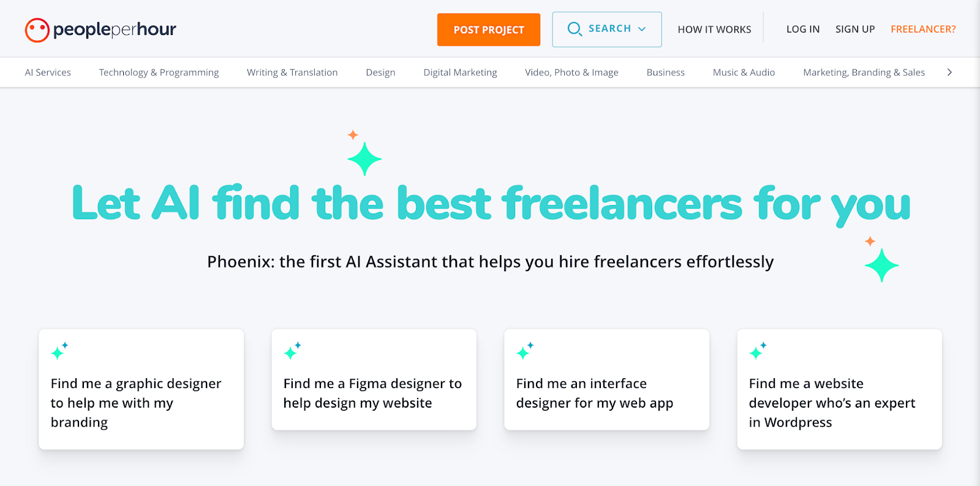Click the magnifying glass search icon

pyautogui.click(x=574, y=29)
